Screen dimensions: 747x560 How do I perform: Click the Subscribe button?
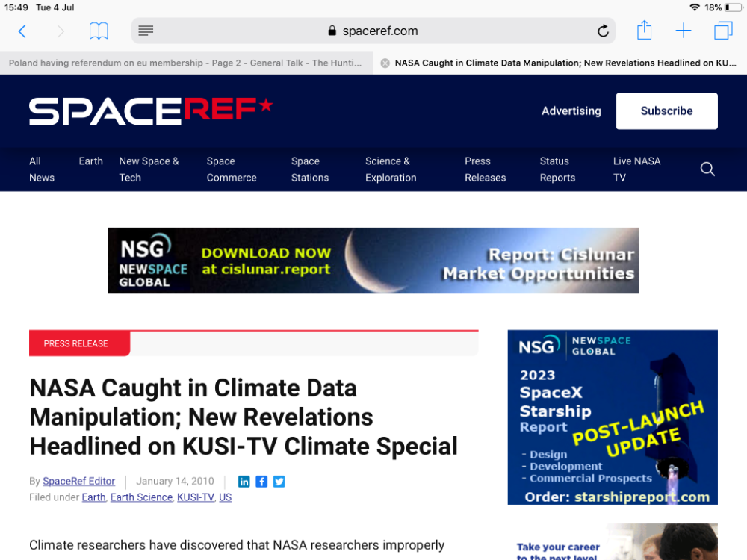pos(666,111)
